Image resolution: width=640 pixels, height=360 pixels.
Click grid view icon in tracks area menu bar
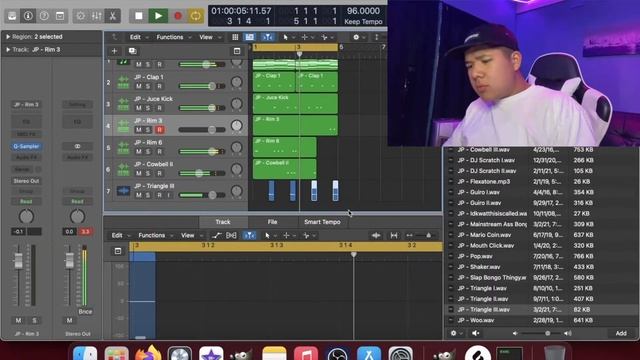tap(235, 37)
